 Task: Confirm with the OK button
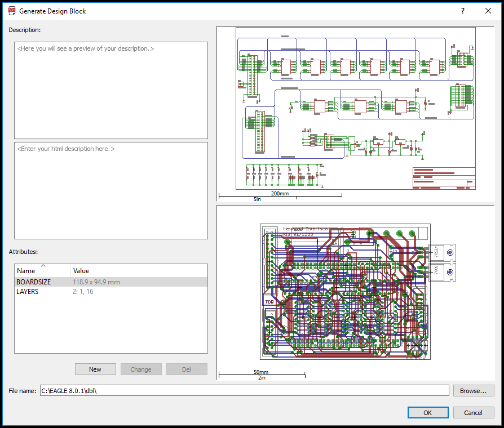(428, 413)
